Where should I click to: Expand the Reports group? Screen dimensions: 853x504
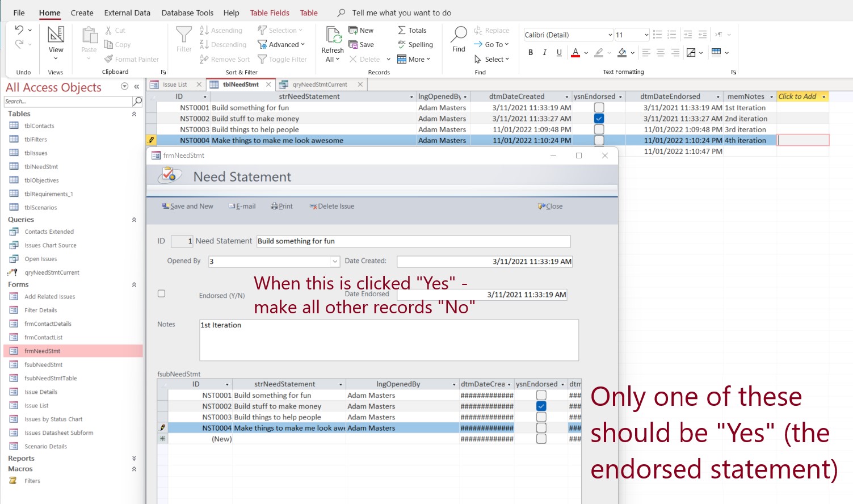point(135,459)
